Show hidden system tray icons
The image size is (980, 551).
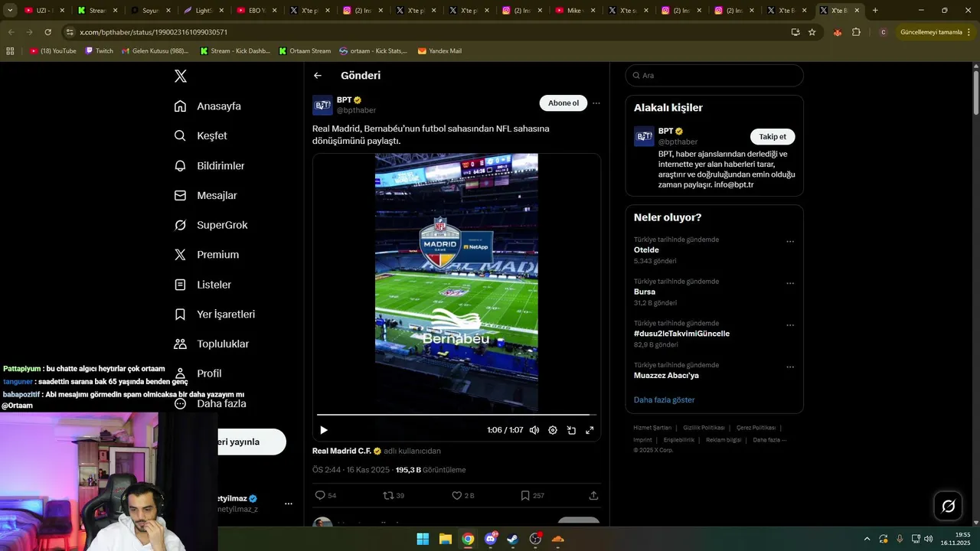click(x=867, y=539)
